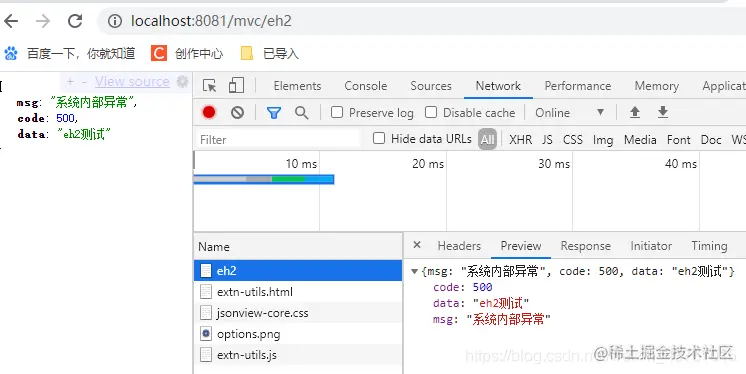The image size is (746, 374).
Task: Select the extn-utils.html request
Action: coord(298,292)
